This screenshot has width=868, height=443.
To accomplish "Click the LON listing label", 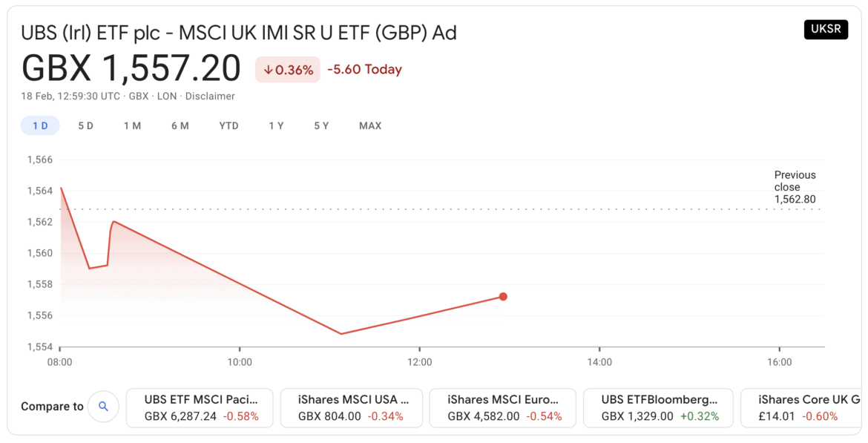I will click(x=165, y=96).
